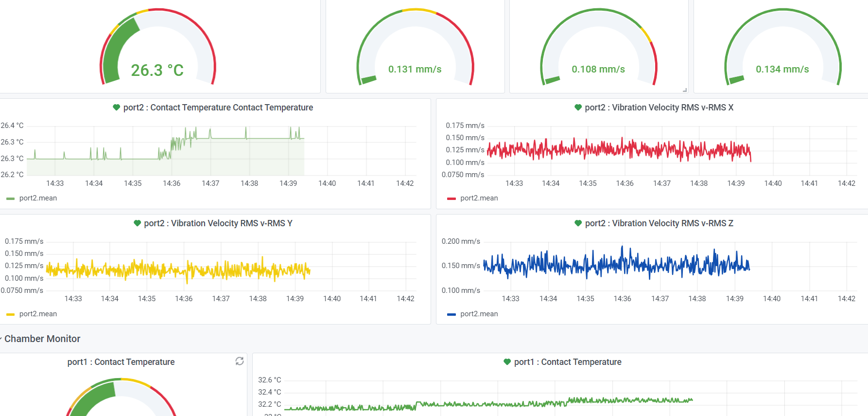Click resize handle on 0.108 mm/s gauge panel
Screen dimensions: 868x416
pos(684,90)
